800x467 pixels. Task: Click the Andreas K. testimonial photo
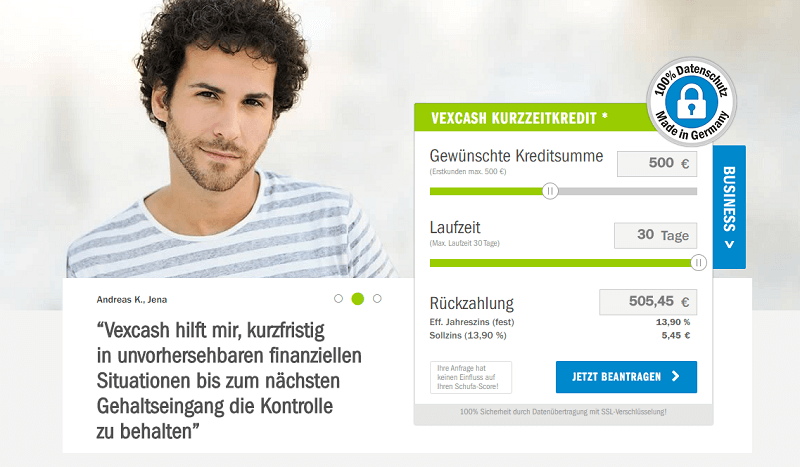230,139
